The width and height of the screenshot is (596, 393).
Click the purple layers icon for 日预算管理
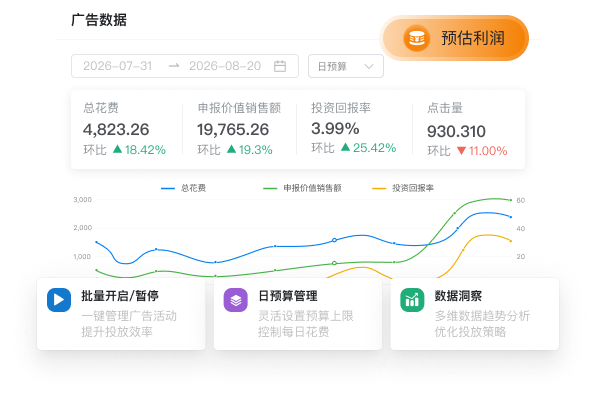(236, 300)
